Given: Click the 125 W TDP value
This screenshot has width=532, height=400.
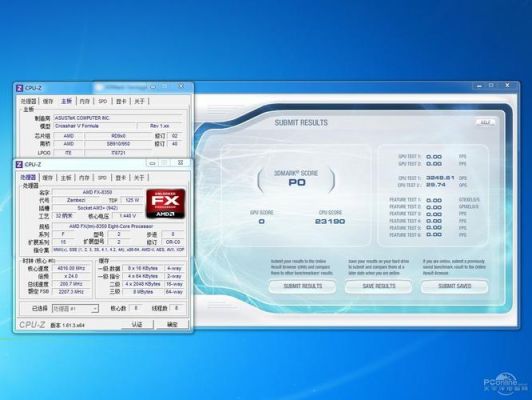Looking at the screenshot, I should (132, 200).
